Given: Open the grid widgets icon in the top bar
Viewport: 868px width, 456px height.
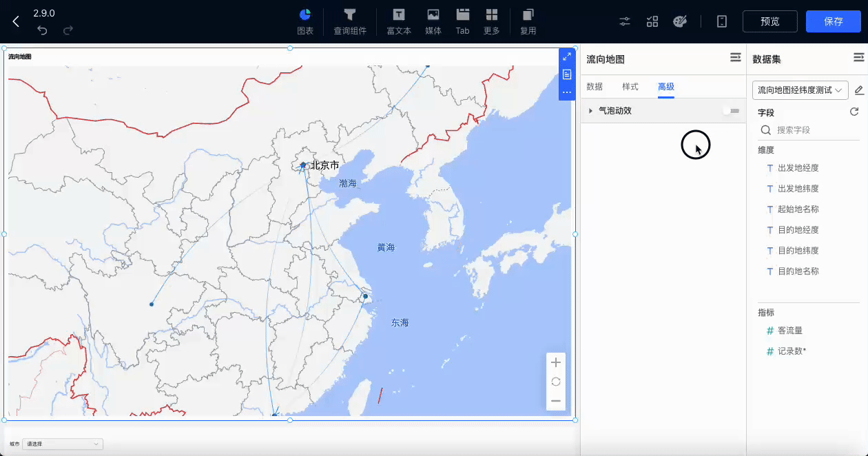Looking at the screenshot, I should (x=652, y=21).
